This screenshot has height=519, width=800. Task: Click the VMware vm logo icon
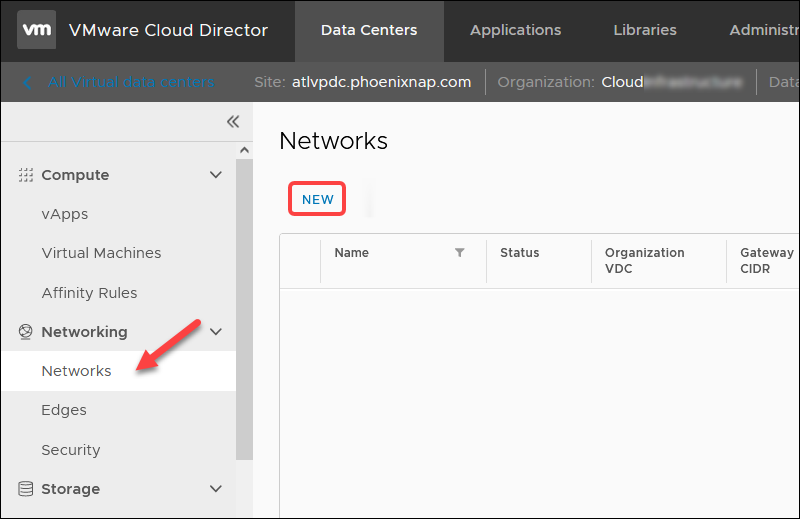(36, 30)
